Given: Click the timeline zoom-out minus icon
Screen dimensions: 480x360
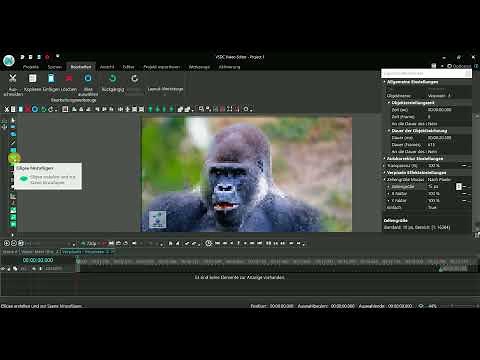Looking at the screenshot, I should tap(14, 243).
